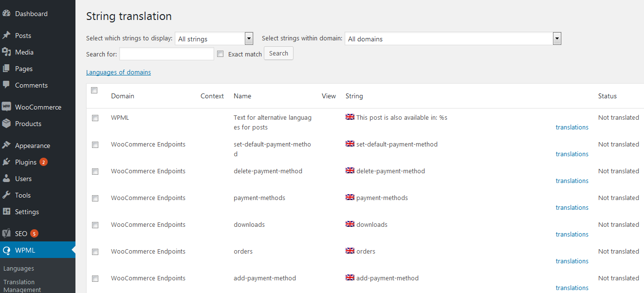Click the 'String' column header

click(354, 96)
